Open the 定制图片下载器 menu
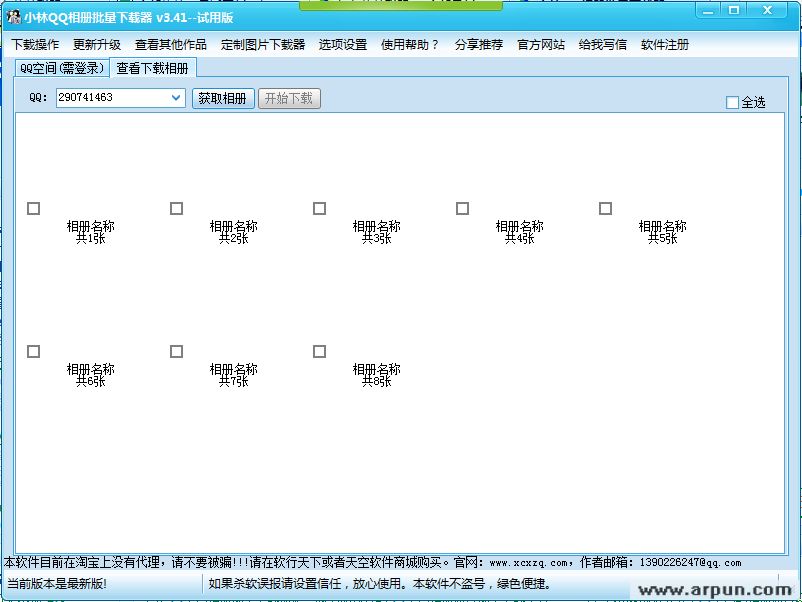 [x=263, y=44]
